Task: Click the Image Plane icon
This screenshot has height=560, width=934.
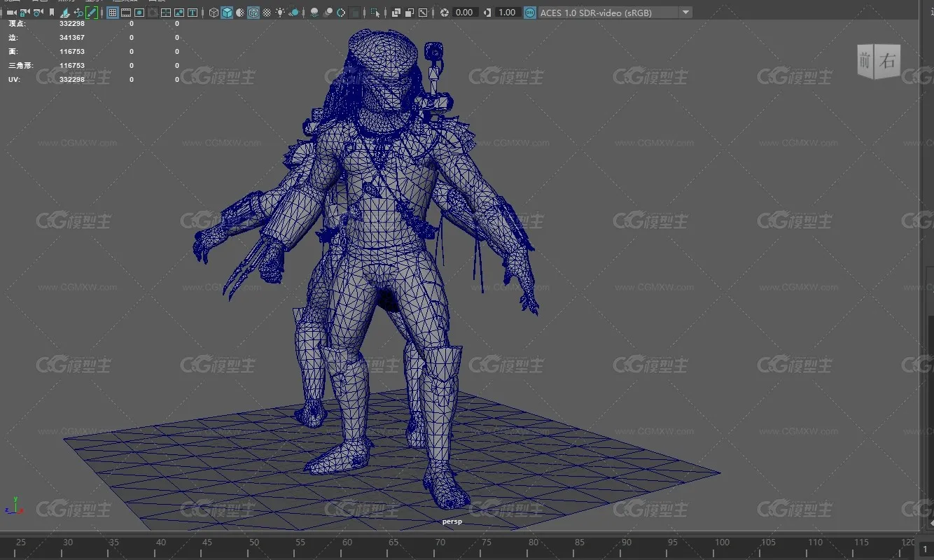Action: pyautogui.click(x=64, y=13)
